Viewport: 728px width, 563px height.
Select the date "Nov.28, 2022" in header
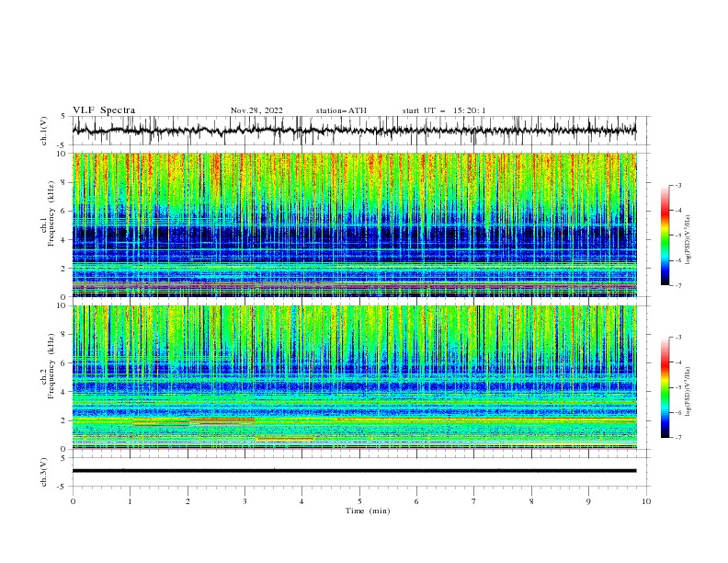tap(256, 110)
